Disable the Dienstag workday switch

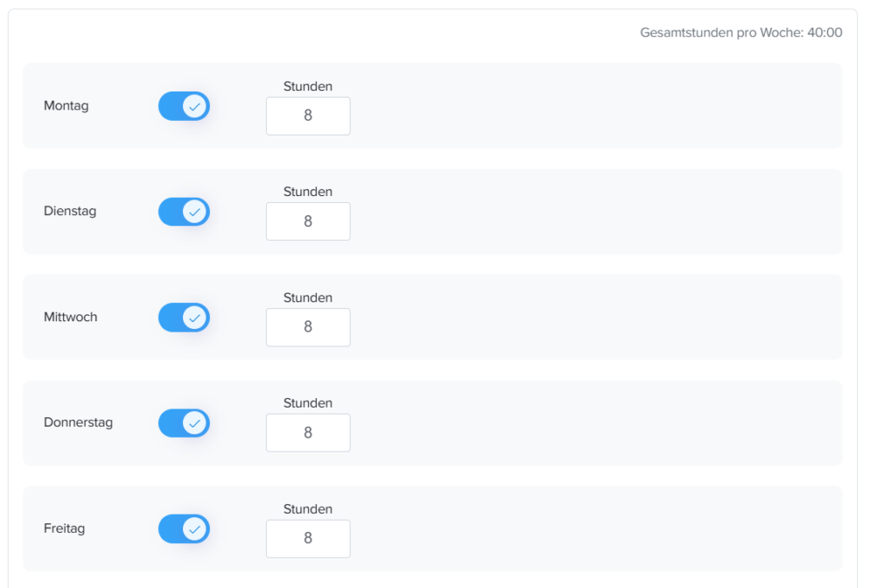184,212
